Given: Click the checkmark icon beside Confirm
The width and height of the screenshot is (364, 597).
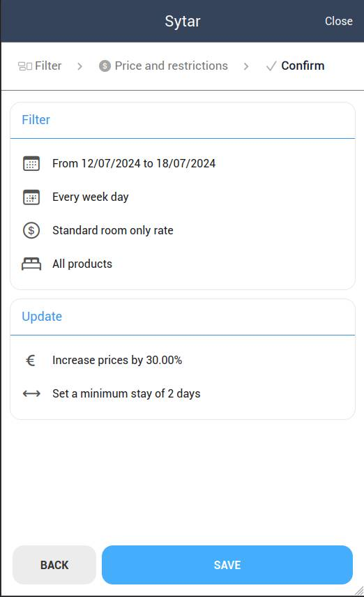Looking at the screenshot, I should pos(271,66).
